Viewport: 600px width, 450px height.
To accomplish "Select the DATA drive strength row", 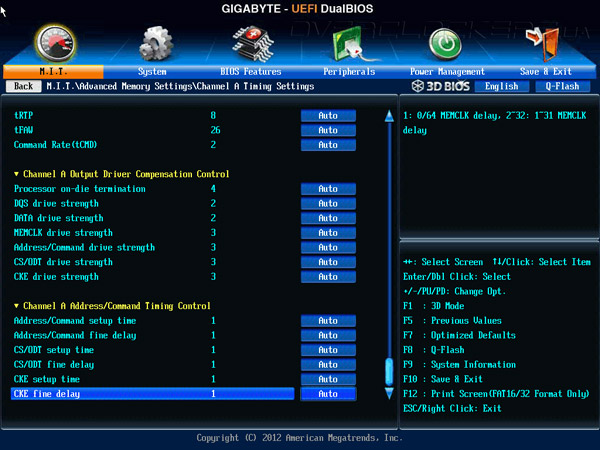I will tap(153, 218).
